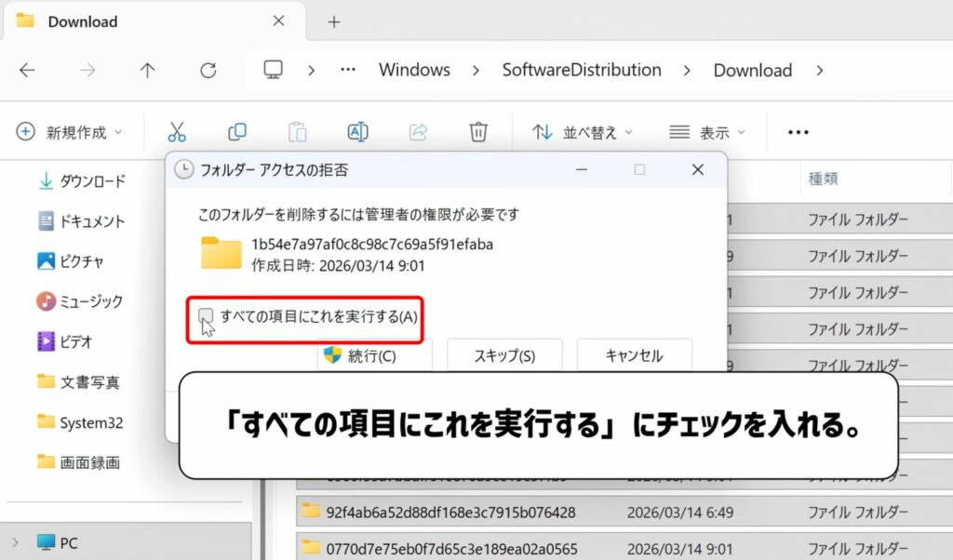The image size is (953, 560).
Task: Delete files using the trash icon
Action: pyautogui.click(x=477, y=131)
